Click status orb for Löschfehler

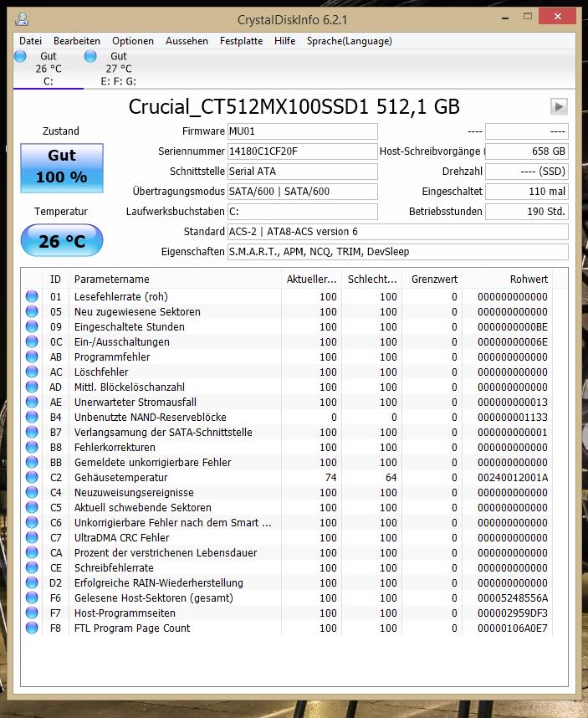click(32, 372)
